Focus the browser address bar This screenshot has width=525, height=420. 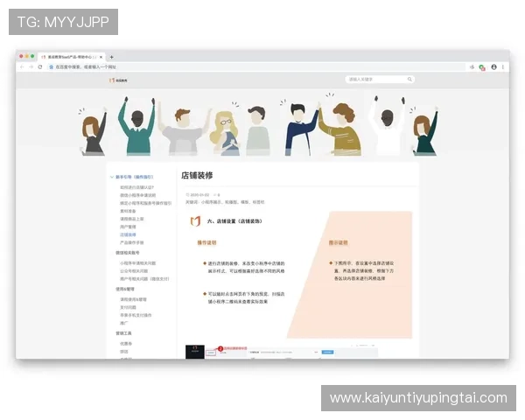click(256, 67)
